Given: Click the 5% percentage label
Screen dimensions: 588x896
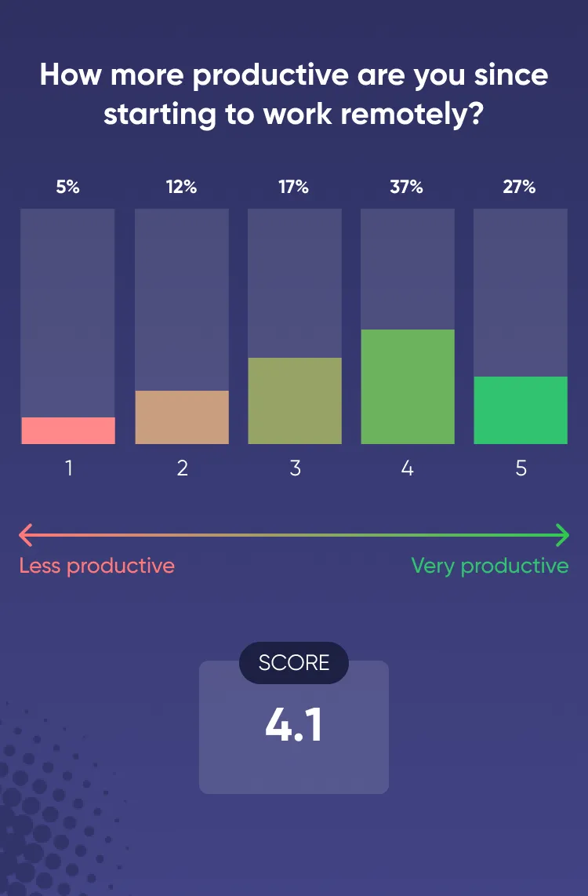Looking at the screenshot, I should (68, 187).
